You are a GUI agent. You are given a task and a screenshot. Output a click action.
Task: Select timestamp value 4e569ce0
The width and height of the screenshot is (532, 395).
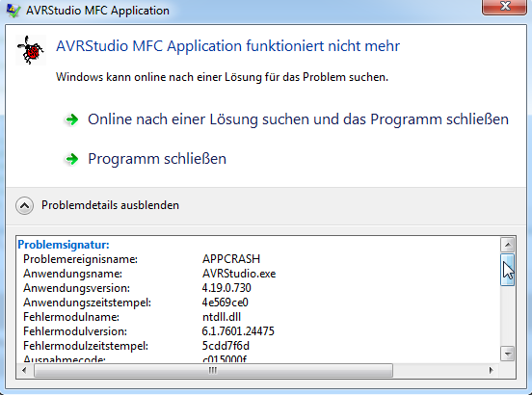226,303
